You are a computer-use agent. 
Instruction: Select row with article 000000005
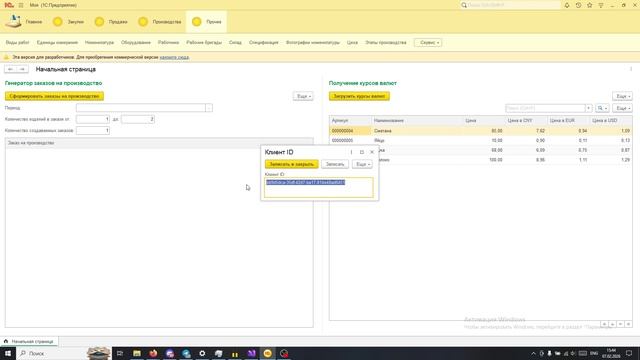[480, 140]
